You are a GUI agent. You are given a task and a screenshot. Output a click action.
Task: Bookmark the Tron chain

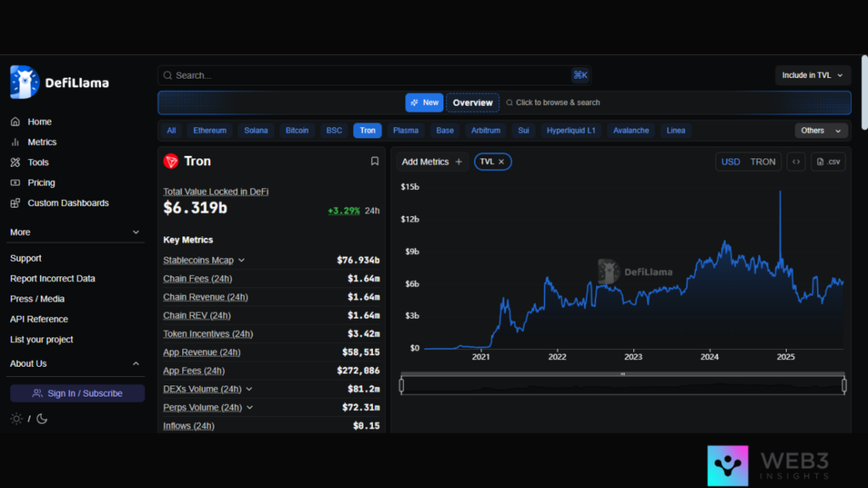(x=375, y=161)
